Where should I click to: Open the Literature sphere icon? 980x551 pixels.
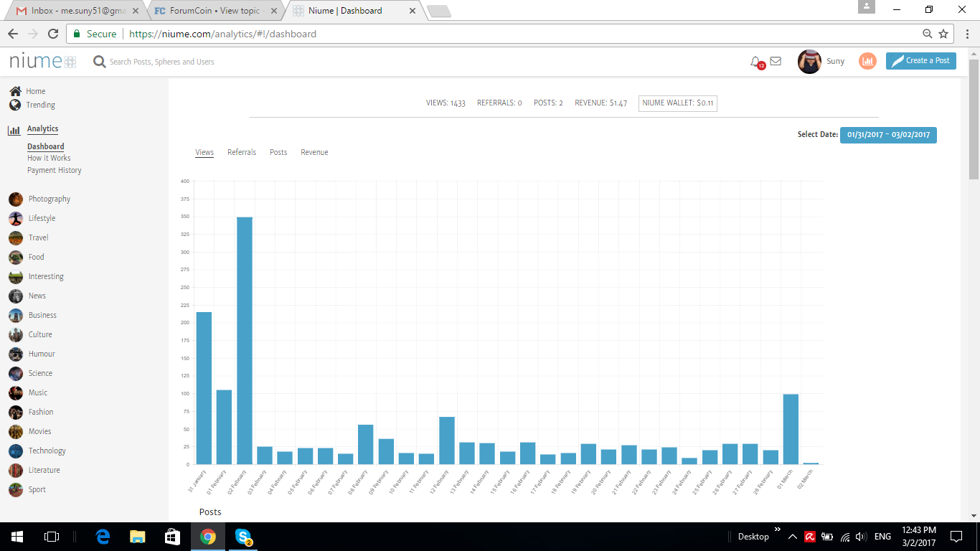tap(16, 470)
